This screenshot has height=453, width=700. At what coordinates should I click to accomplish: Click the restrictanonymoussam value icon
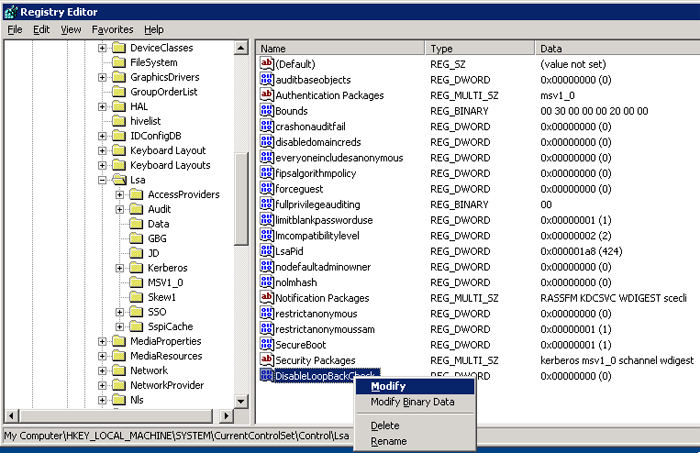tap(267, 329)
